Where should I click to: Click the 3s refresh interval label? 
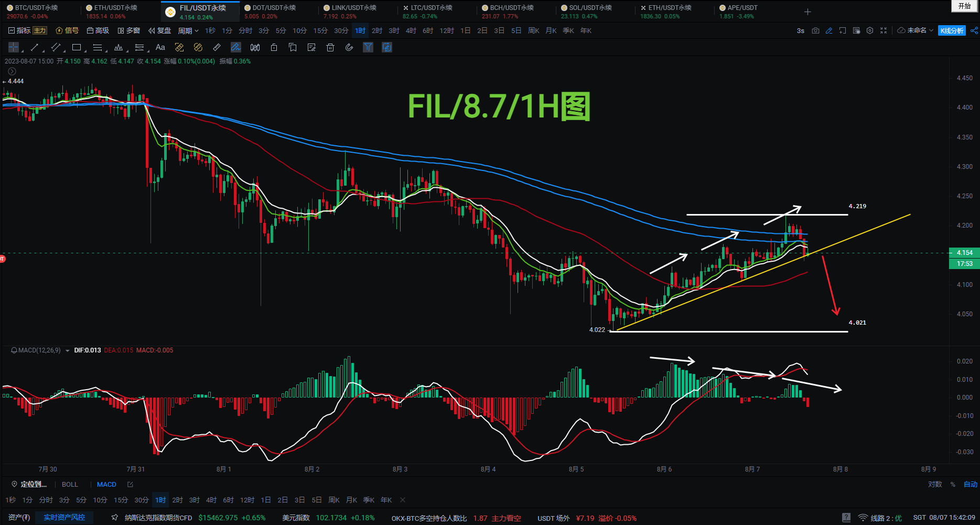[801, 30]
